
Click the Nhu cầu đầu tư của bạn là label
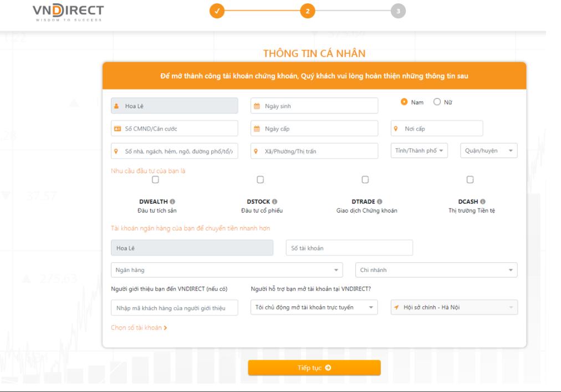[148, 171]
